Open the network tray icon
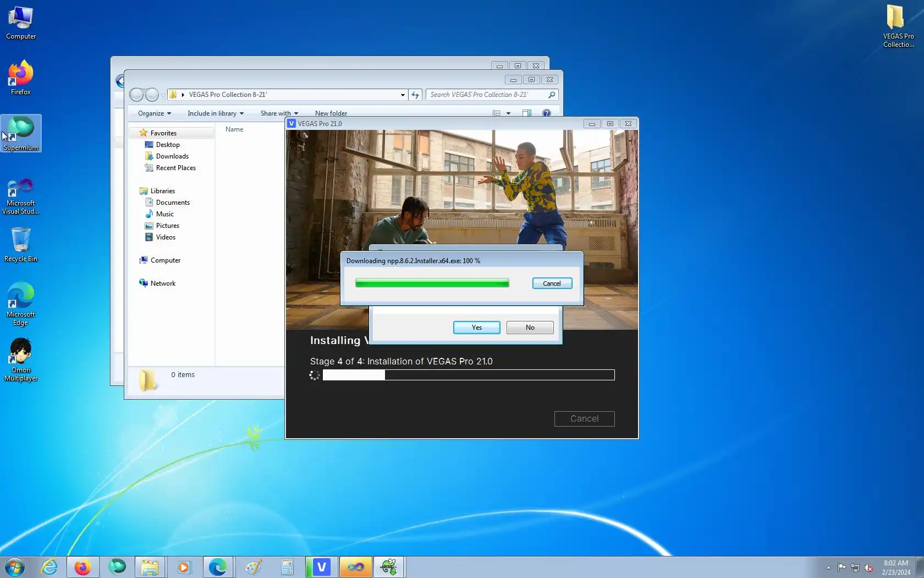Viewport: 924px width, 578px height. point(855,568)
